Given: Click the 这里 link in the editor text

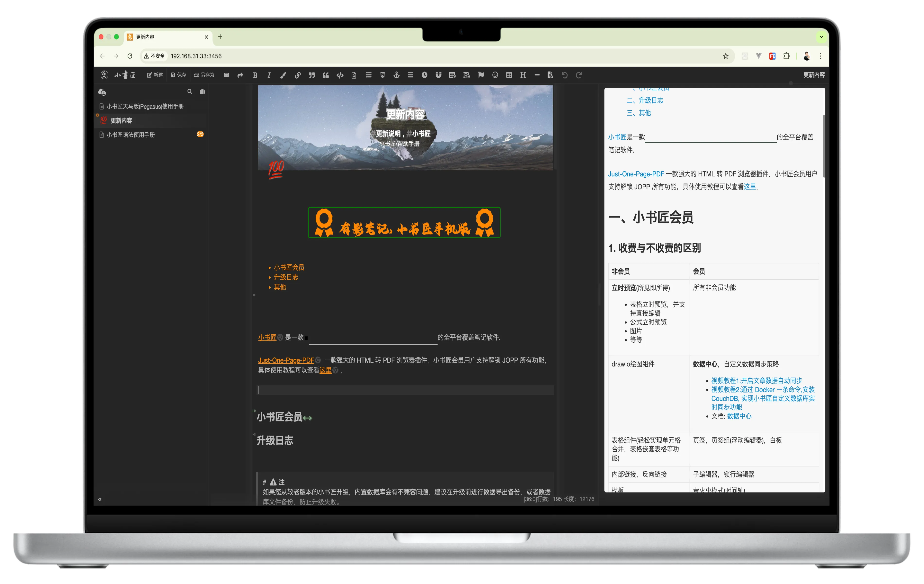Looking at the screenshot, I should point(325,370).
